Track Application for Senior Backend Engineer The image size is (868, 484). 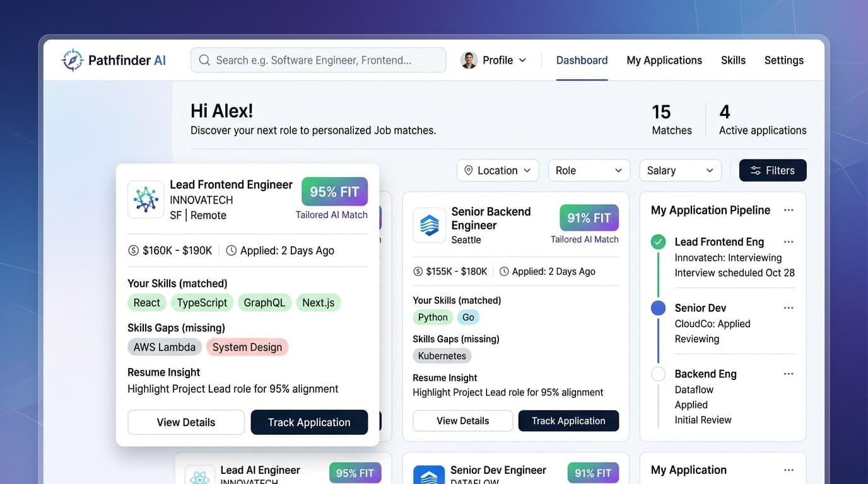click(x=568, y=421)
